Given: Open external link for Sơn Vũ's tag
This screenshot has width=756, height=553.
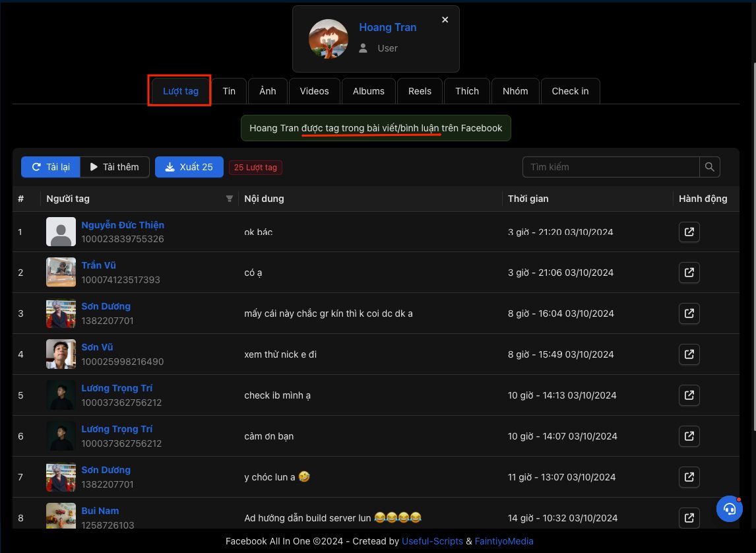Looking at the screenshot, I should pyautogui.click(x=689, y=354).
